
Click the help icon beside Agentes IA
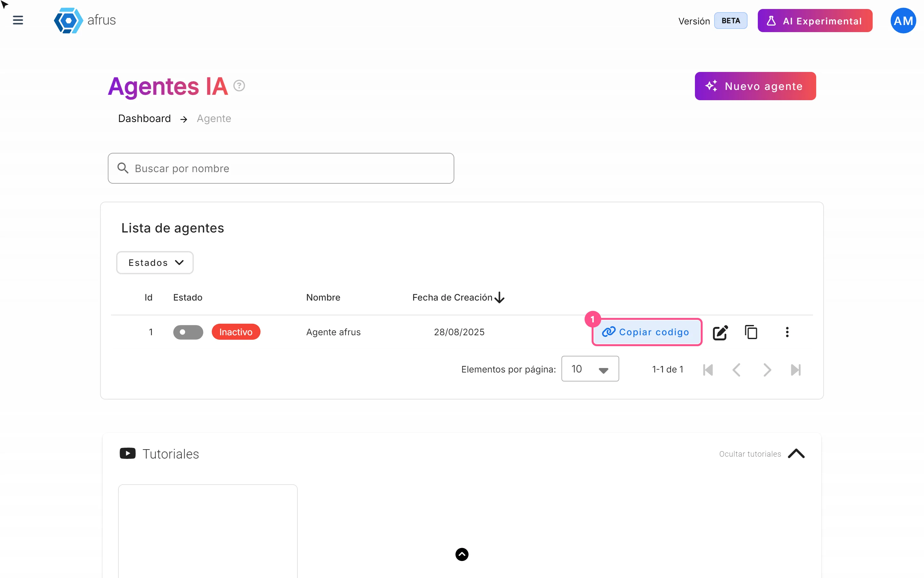point(239,86)
